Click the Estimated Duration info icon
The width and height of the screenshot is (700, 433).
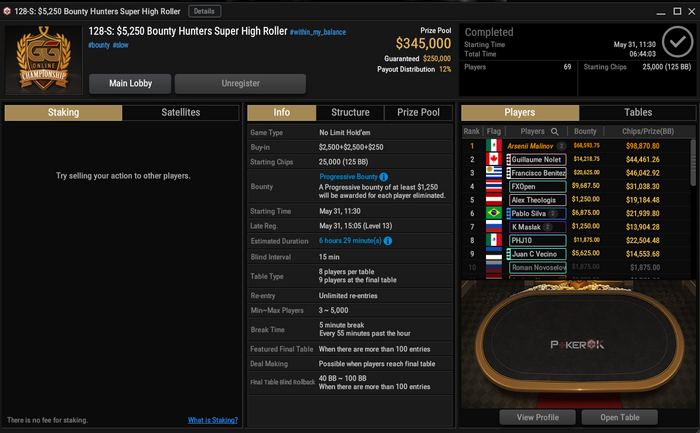pos(388,241)
